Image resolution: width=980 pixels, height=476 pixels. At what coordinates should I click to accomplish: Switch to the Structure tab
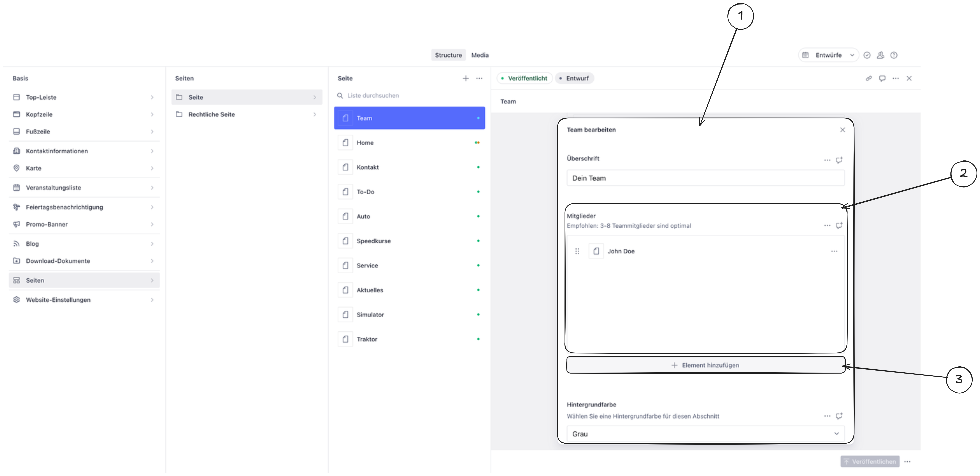coord(448,55)
